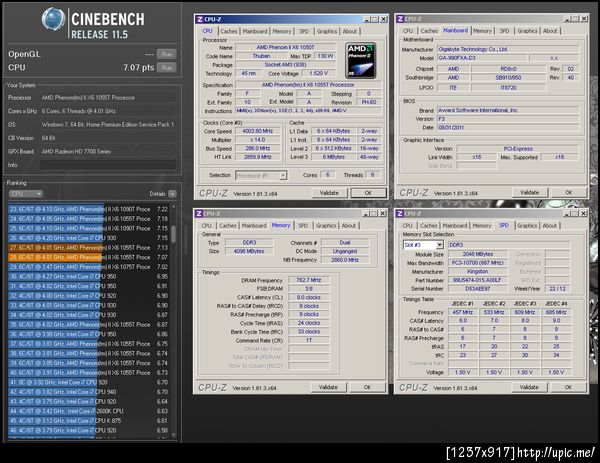Click the CAS# Latency value 9.0 clocks
600x463 pixels.
309,297
